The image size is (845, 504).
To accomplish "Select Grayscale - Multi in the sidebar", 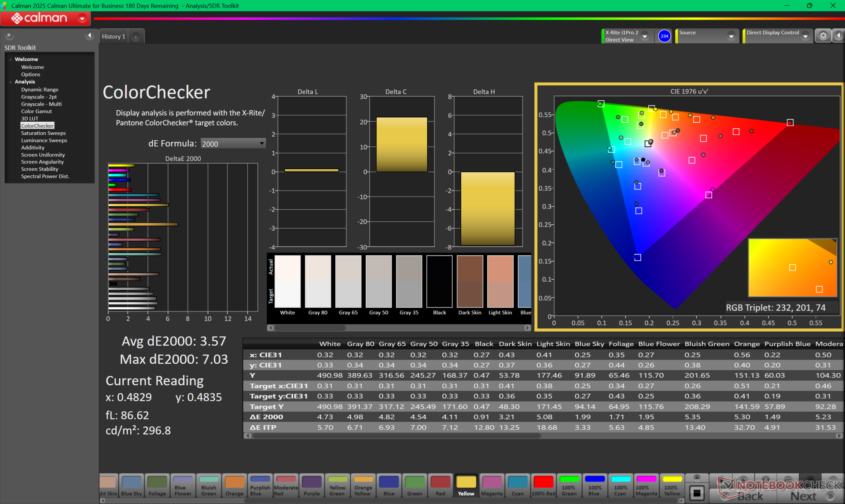I will coord(41,104).
